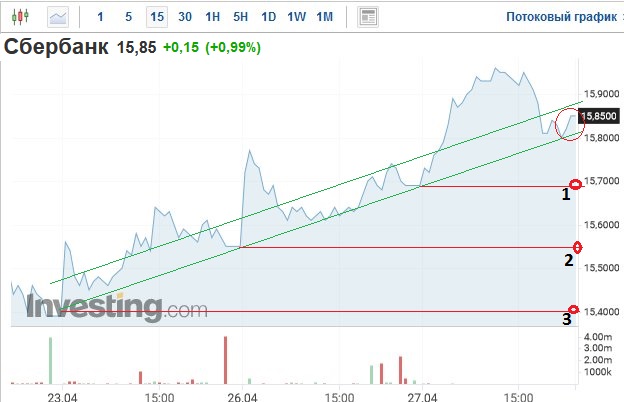Click the 15,85 price value
Viewport: 624px width, 402px height.
click(136, 47)
